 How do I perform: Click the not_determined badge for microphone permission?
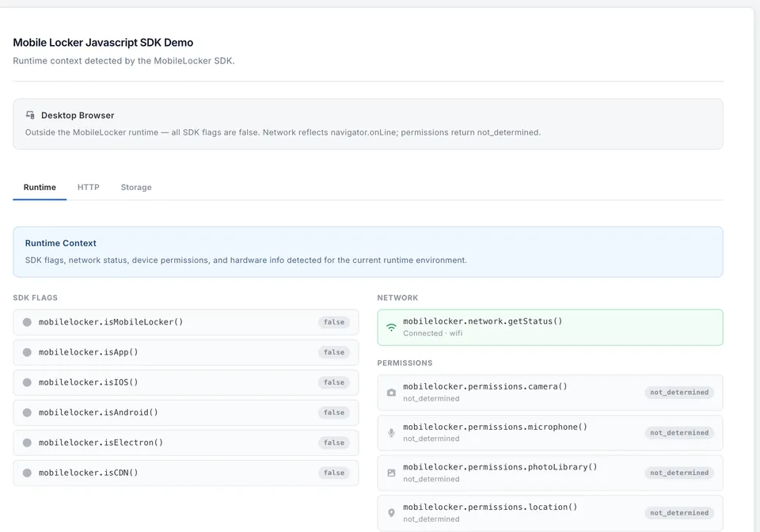[x=679, y=433]
